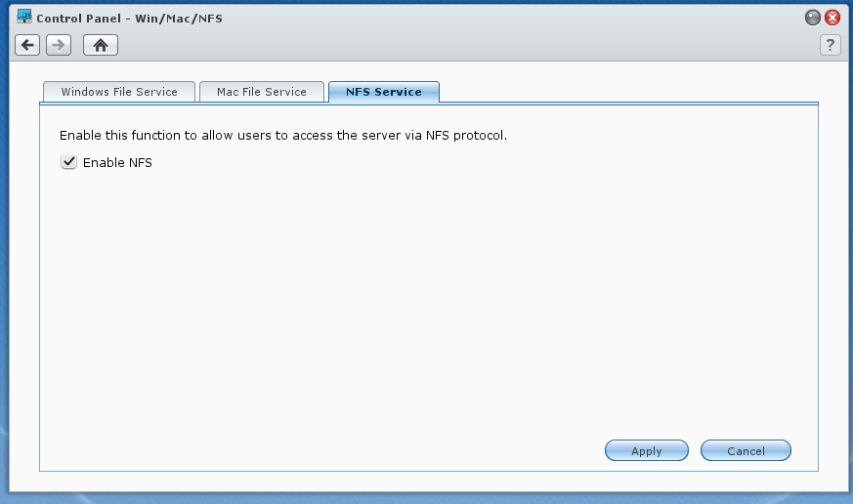Screen dimensions: 853x504
Task: Click the NFS protocol description text
Action: [283, 135]
